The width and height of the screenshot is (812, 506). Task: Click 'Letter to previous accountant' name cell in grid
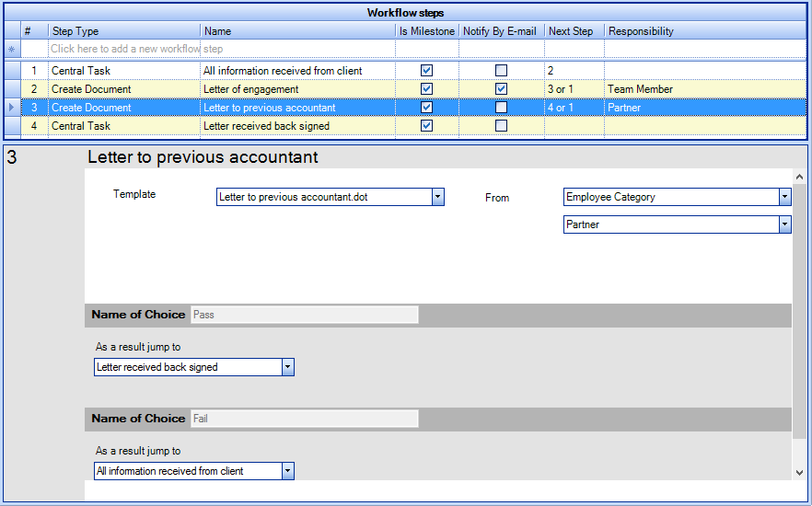click(297, 108)
